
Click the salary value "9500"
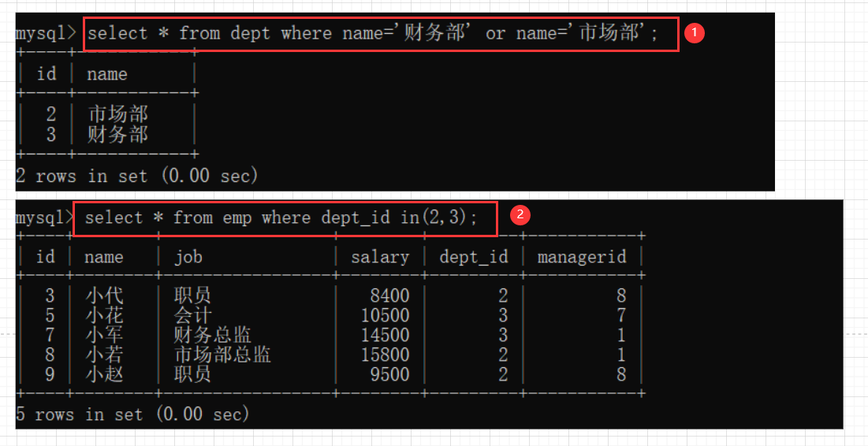click(x=389, y=374)
